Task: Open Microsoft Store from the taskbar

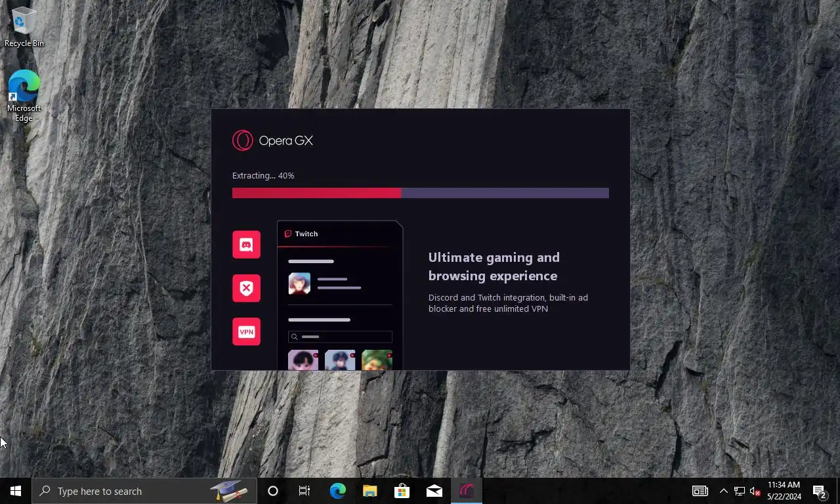Action: 402,491
